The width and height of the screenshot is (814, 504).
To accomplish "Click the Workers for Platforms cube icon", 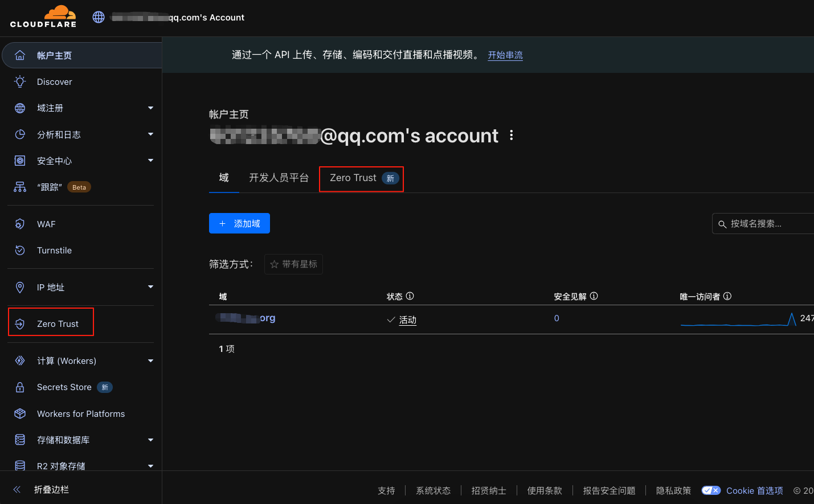I will (x=20, y=413).
